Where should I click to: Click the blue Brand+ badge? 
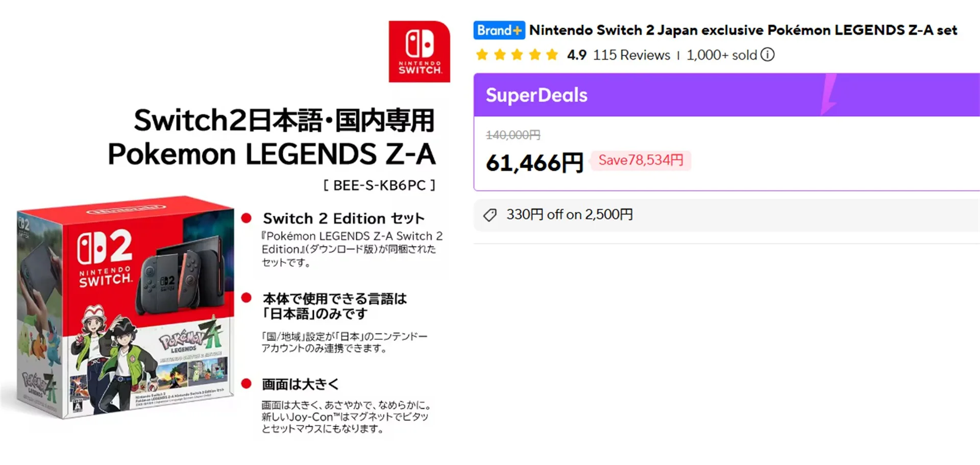tap(499, 31)
